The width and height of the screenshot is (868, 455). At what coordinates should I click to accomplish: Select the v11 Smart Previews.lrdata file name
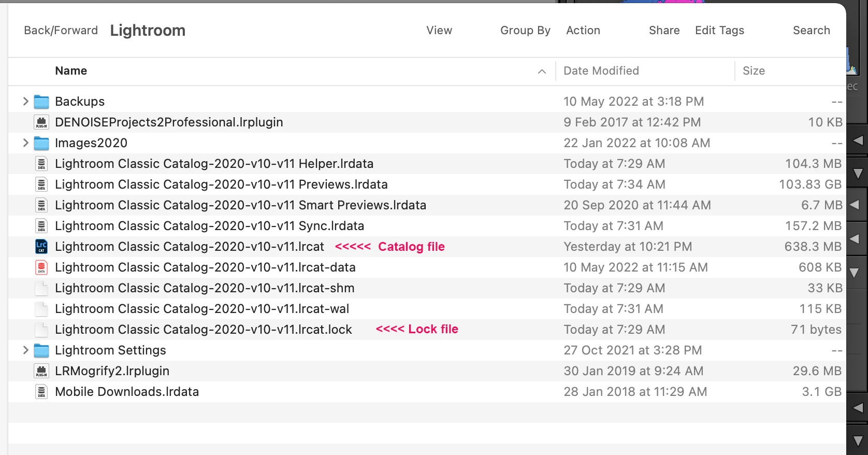240,205
